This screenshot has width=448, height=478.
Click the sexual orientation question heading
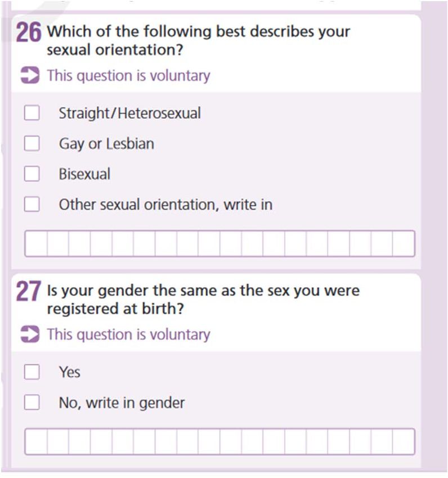pyautogui.click(x=198, y=40)
